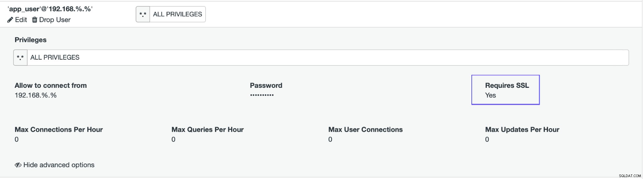Click the Max Queries Per Hour value
Screen dimensions: 644x179
(x=173, y=140)
